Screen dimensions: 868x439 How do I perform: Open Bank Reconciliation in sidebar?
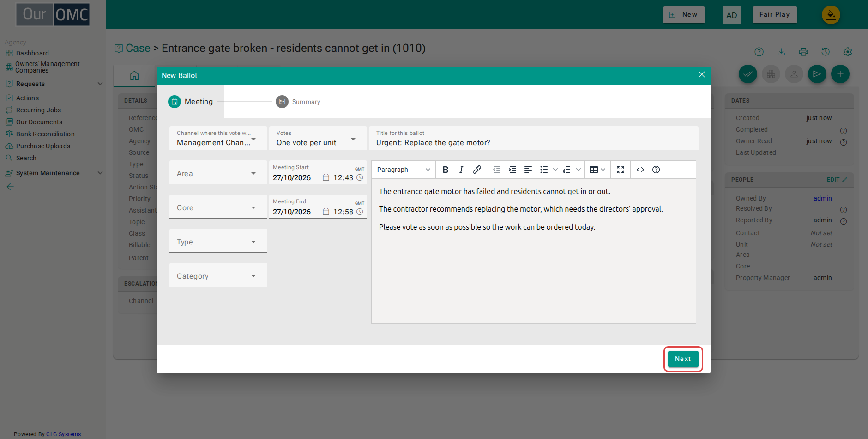(45, 134)
